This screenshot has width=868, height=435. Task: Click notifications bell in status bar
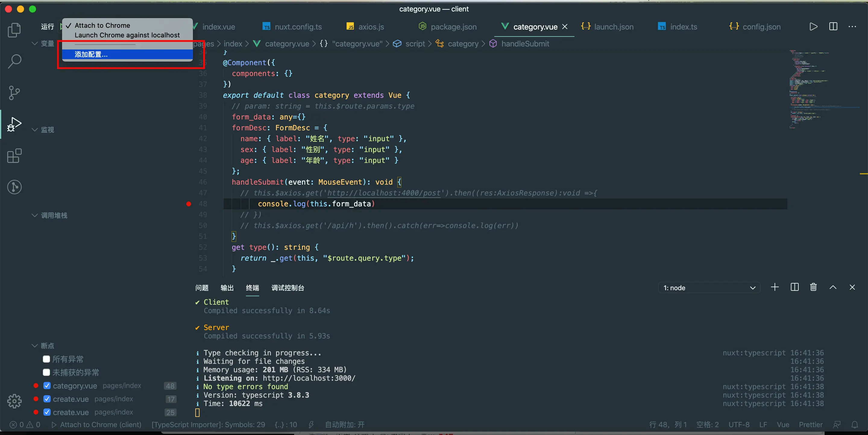tap(854, 424)
